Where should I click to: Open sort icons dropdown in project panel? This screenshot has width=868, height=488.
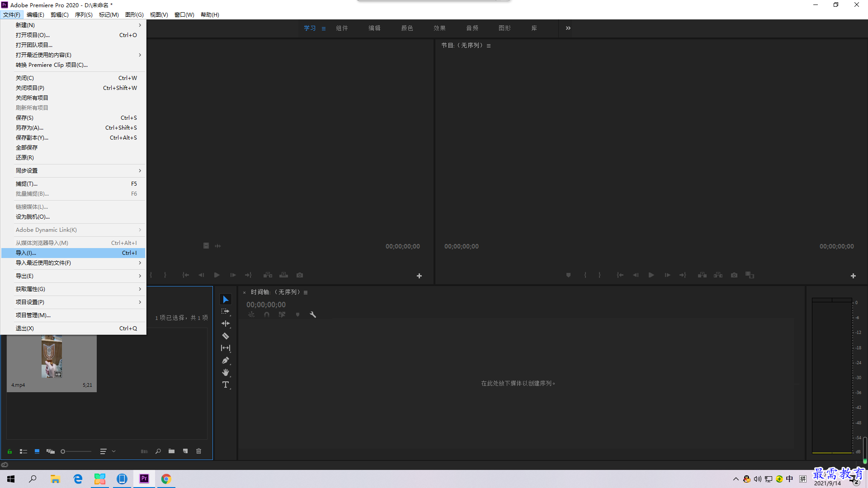pos(108,451)
